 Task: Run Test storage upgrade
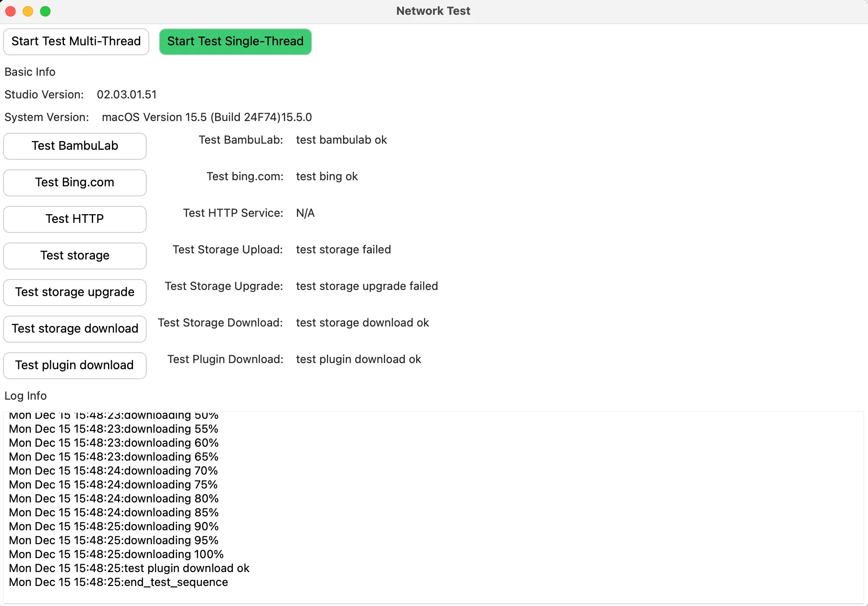click(x=75, y=292)
